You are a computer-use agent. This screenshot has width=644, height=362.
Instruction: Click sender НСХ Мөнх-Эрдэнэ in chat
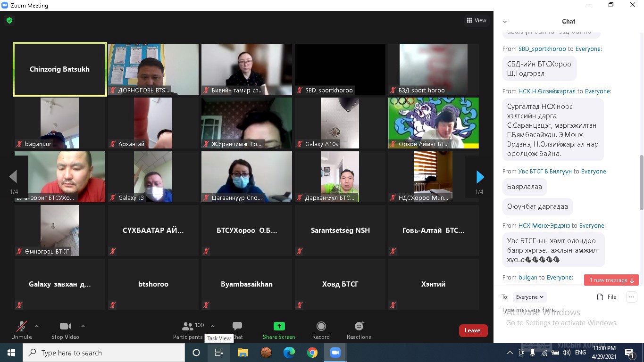point(544,225)
